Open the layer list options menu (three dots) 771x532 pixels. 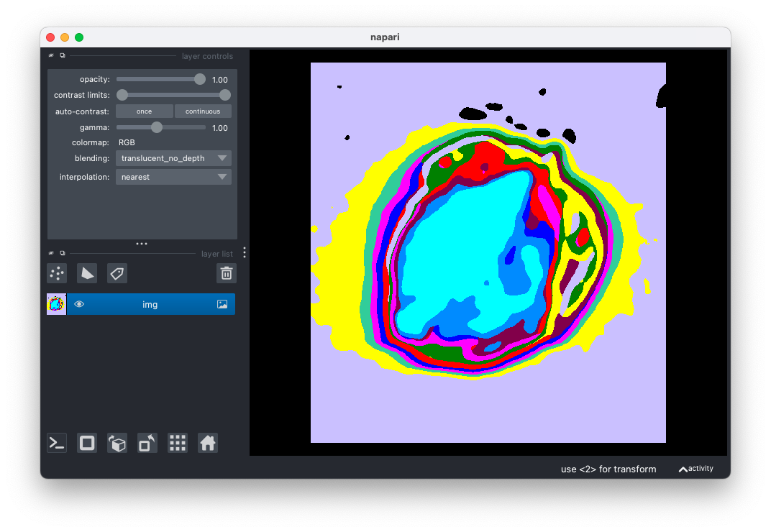point(245,253)
